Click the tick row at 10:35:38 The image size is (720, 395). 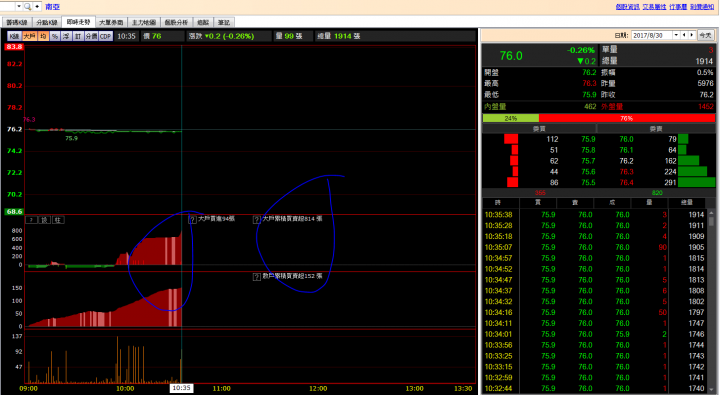pos(595,214)
